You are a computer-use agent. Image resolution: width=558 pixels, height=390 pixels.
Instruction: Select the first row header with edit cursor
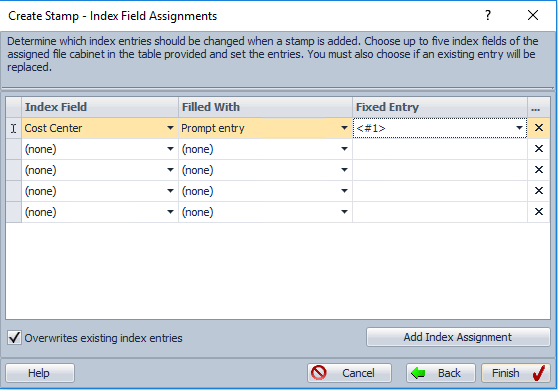(x=14, y=128)
